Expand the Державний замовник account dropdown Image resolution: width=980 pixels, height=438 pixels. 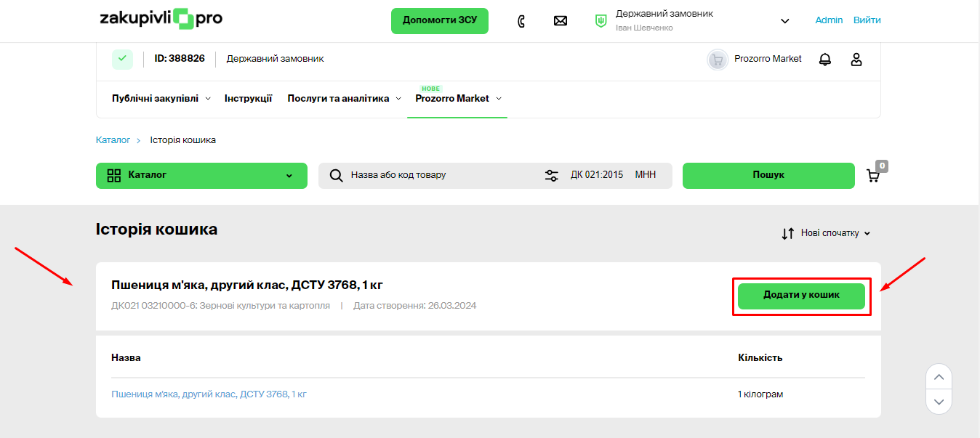784,21
